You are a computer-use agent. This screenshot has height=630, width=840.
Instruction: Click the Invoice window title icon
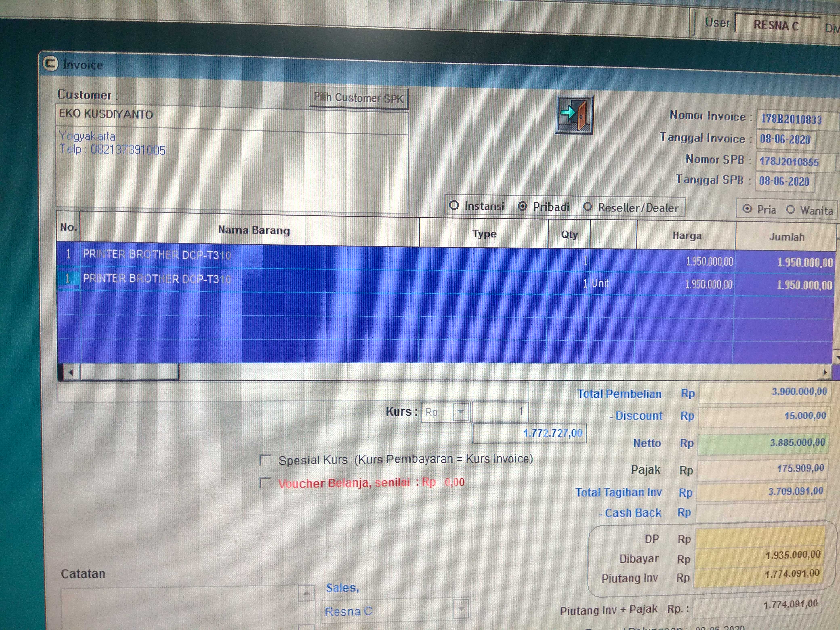coord(50,63)
